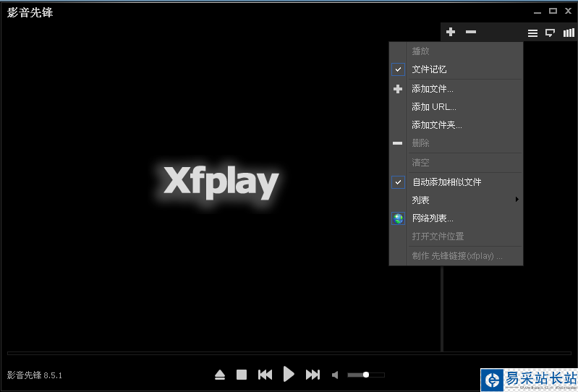Mute audio with the speaker icon
The height and width of the screenshot is (392, 578).
[335, 375]
